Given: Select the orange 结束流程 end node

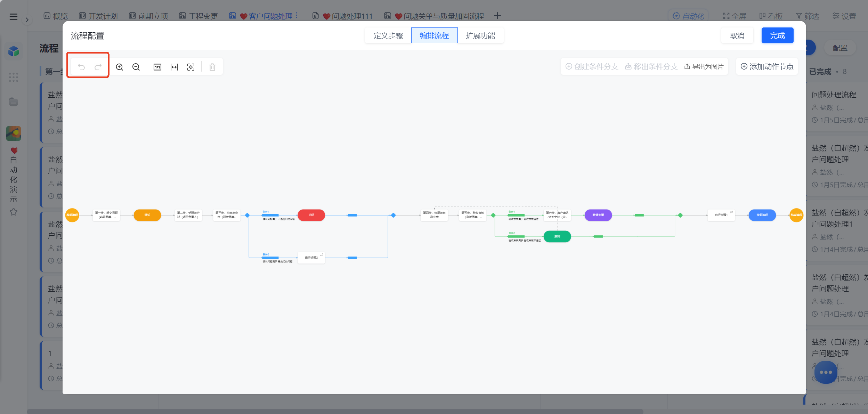Looking at the screenshot, I should pos(796,215).
